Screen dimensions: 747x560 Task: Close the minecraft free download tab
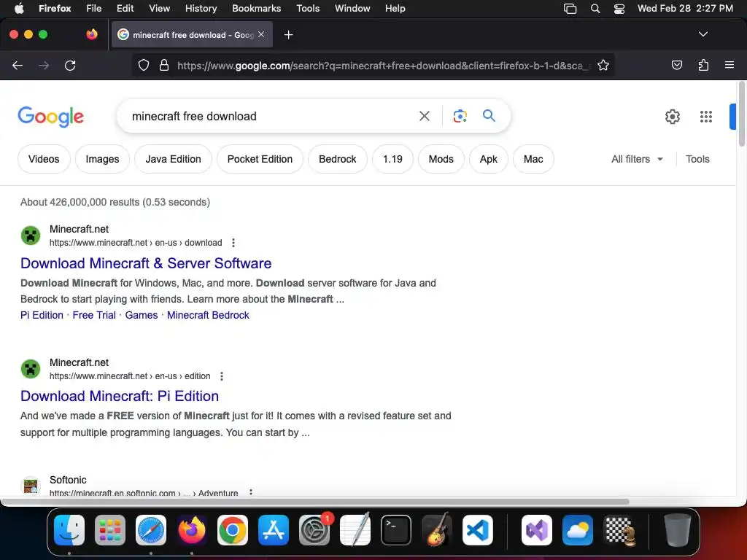(x=261, y=34)
